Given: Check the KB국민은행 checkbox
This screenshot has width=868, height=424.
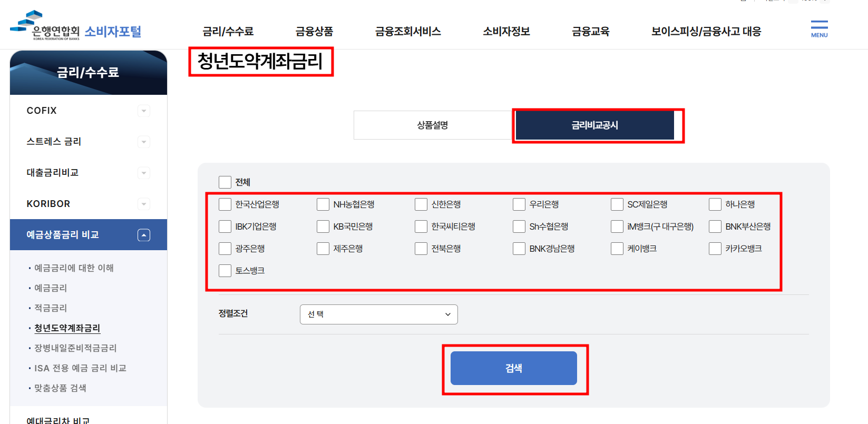Looking at the screenshot, I should tap(323, 226).
